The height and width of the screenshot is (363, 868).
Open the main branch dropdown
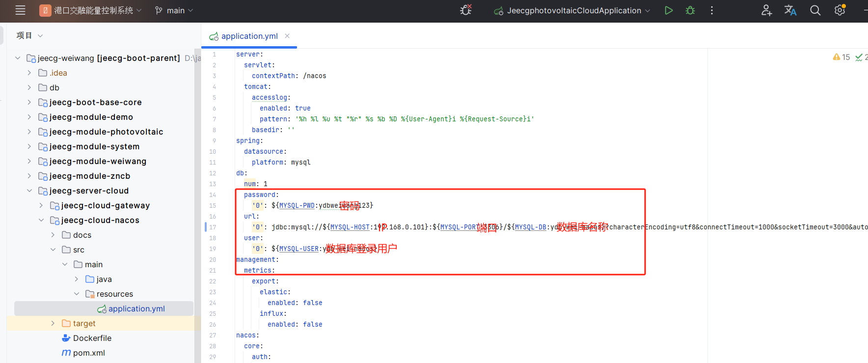click(174, 10)
